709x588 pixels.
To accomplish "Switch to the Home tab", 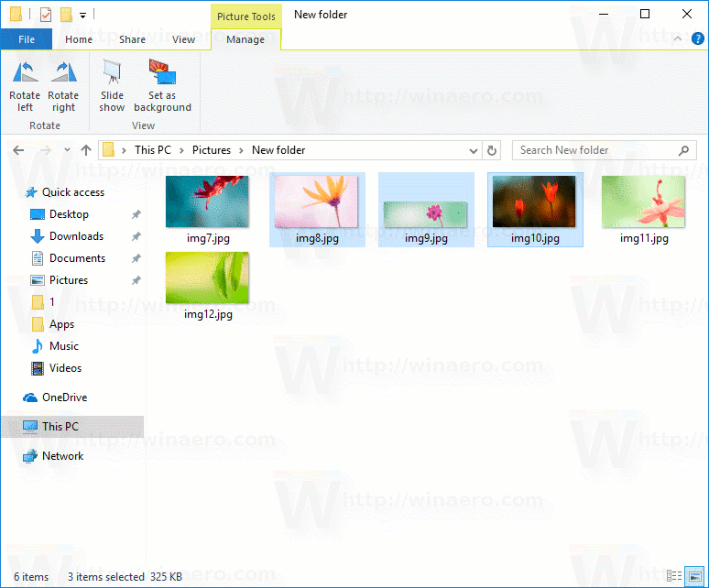I will [79, 39].
